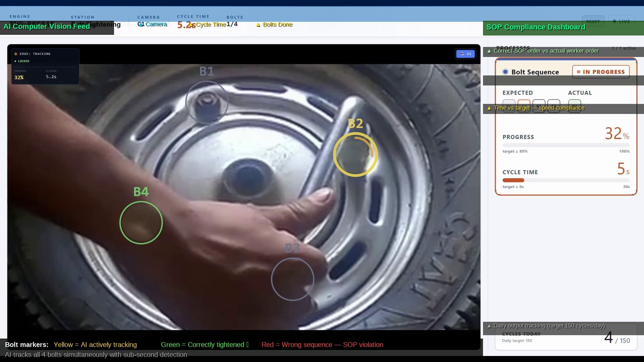Select the green B4 bolt circle
Viewport: 644px width, 362px height.
pos(141,223)
